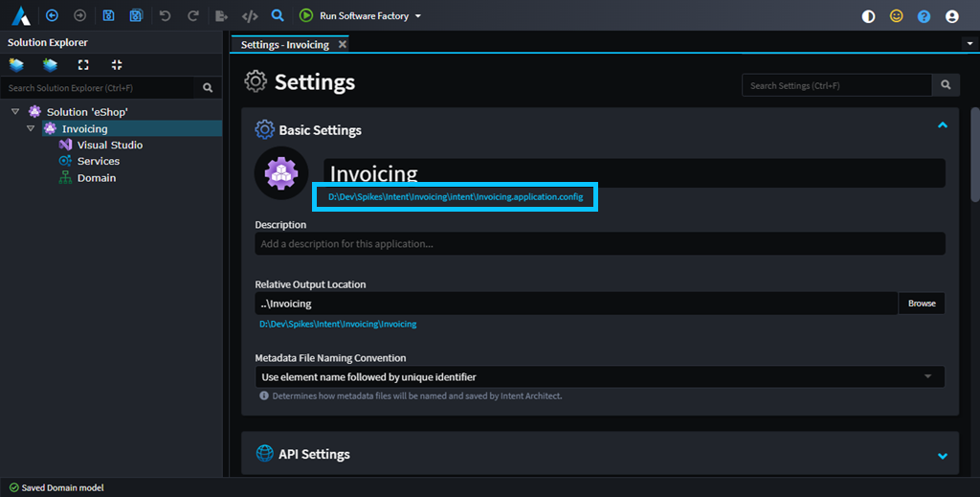The image size is (980, 497).
Task: Switch to Settings - Invoicing tab
Action: tap(285, 44)
